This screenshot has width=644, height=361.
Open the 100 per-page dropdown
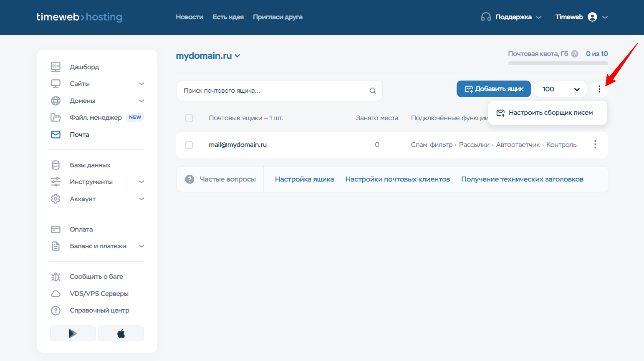point(561,89)
